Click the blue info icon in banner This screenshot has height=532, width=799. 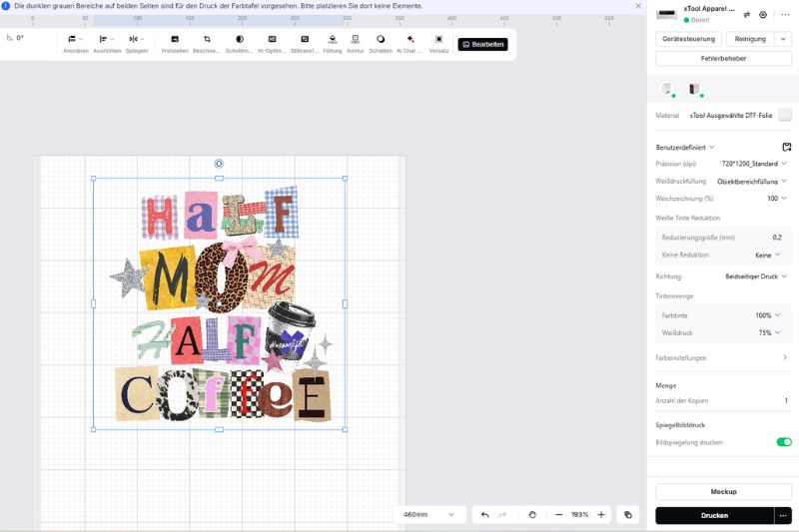(6, 6)
